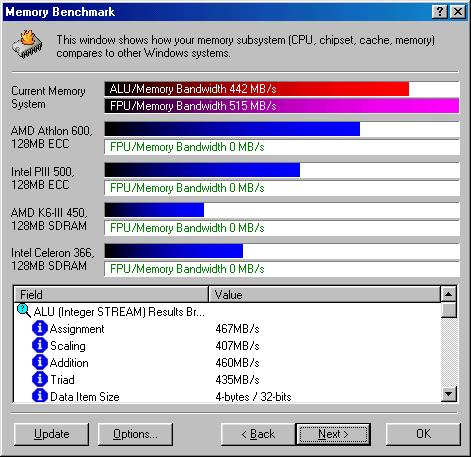This screenshot has height=457, width=471.
Task: Advance with the Next button
Action: tap(333, 434)
